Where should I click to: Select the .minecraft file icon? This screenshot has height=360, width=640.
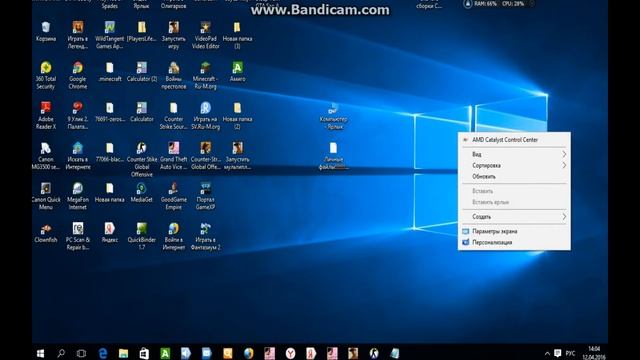[x=109, y=71]
